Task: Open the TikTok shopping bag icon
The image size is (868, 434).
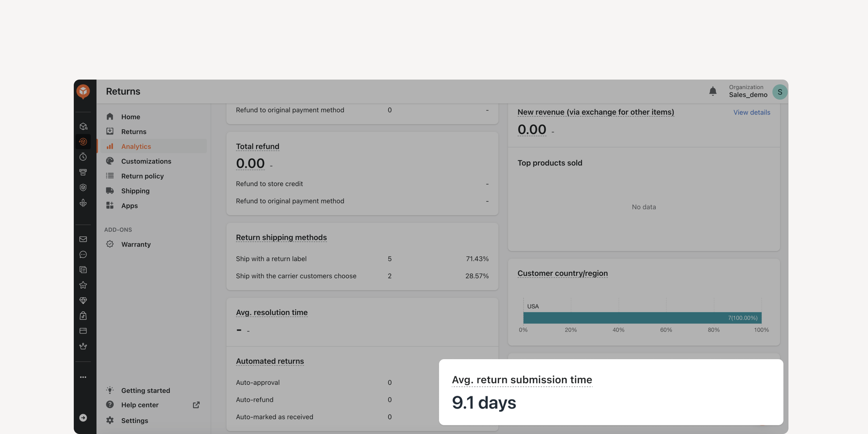Action: pyautogui.click(x=83, y=316)
